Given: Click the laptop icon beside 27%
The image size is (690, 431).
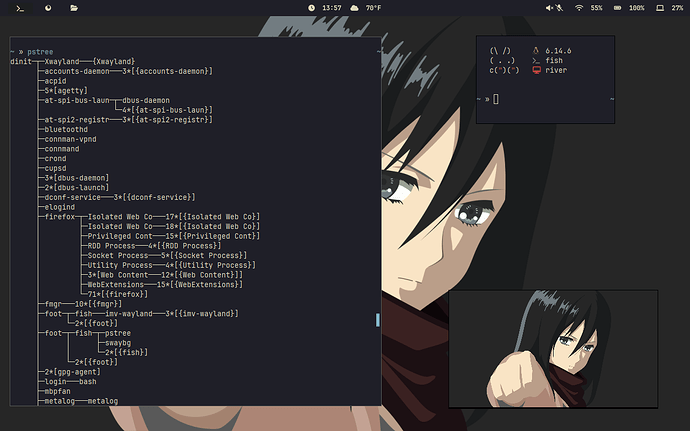Looking at the screenshot, I should coord(660,8).
